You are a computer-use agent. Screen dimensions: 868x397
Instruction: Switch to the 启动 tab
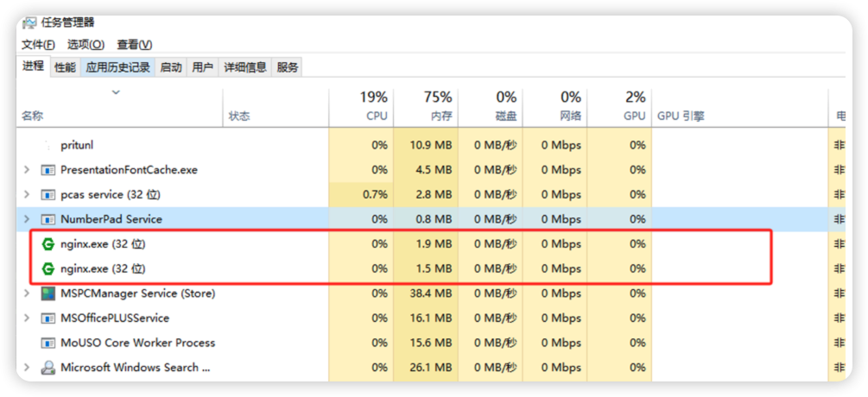170,67
